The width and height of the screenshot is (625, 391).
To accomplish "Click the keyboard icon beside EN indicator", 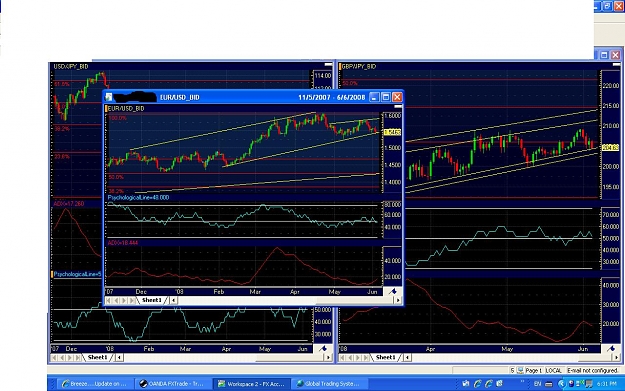I will 548,384.
